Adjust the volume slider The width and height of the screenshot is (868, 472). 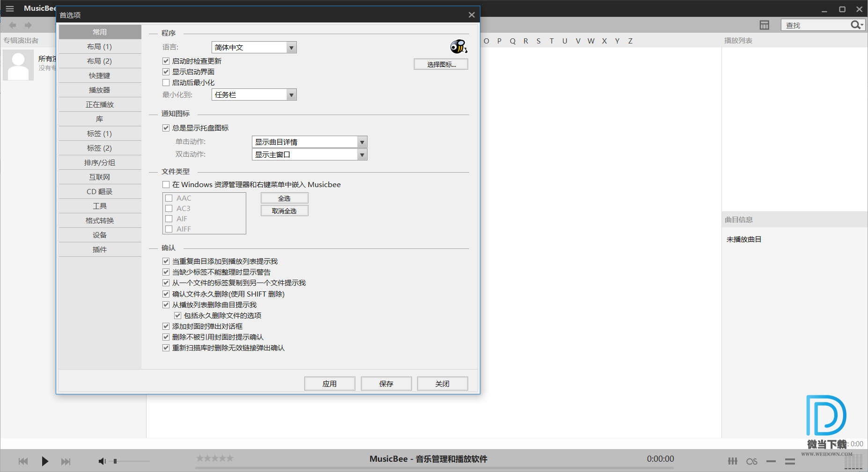(131, 461)
